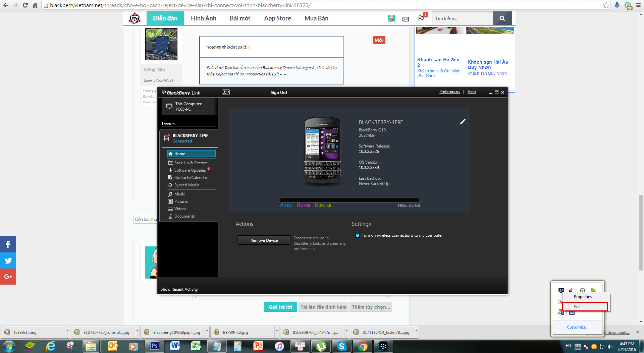Select This Computer PC65-PC
Screen dimensions: 644x353
pos(190,107)
